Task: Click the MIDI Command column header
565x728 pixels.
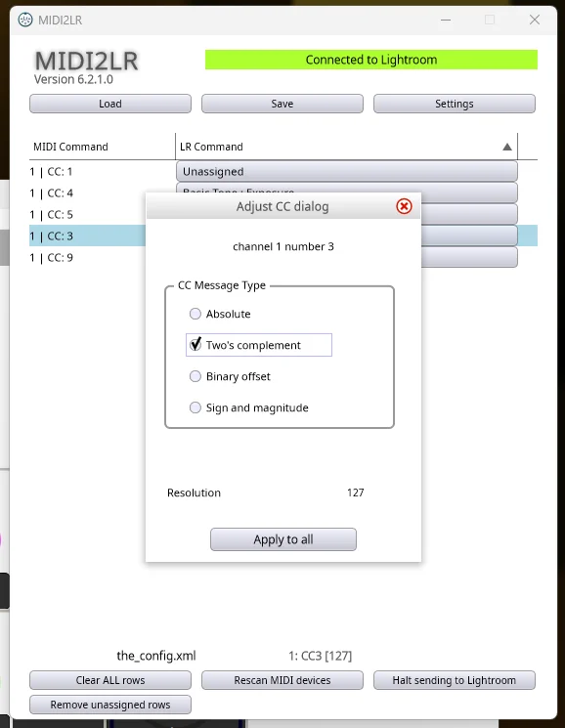Action: coord(102,147)
